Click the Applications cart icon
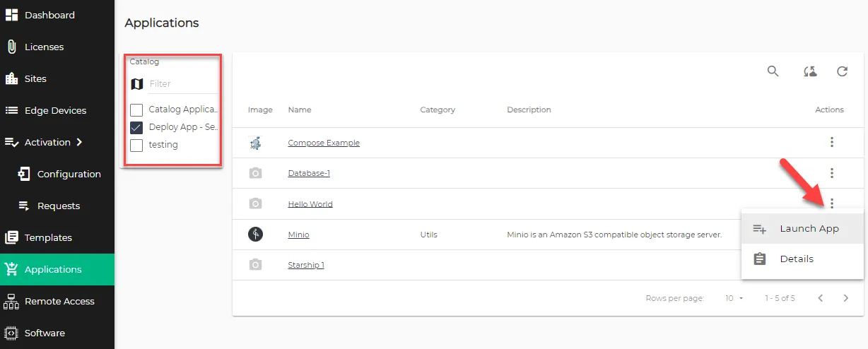Viewport: 868px width, 349px height. click(x=11, y=269)
